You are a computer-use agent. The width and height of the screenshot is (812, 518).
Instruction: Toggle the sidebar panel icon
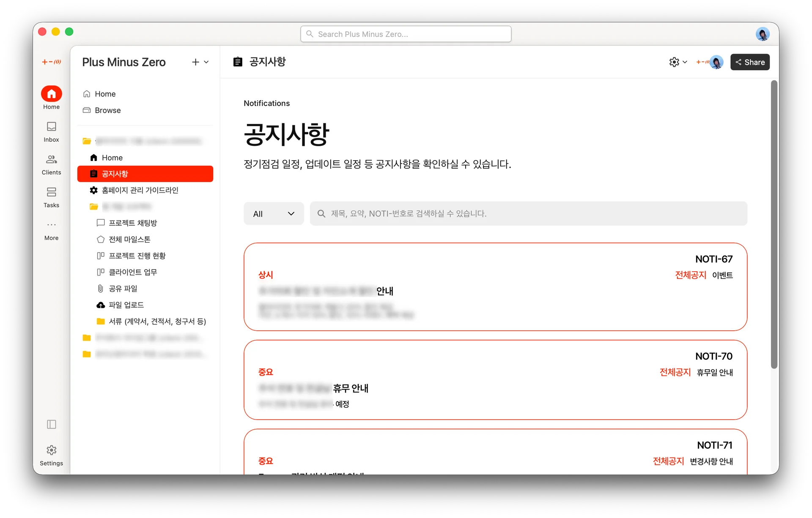pos(51,424)
